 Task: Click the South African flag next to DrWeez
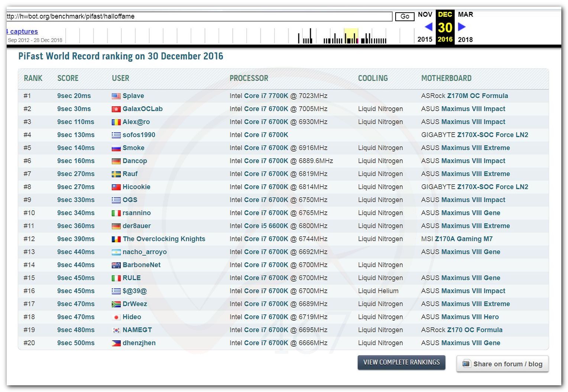[x=116, y=304]
